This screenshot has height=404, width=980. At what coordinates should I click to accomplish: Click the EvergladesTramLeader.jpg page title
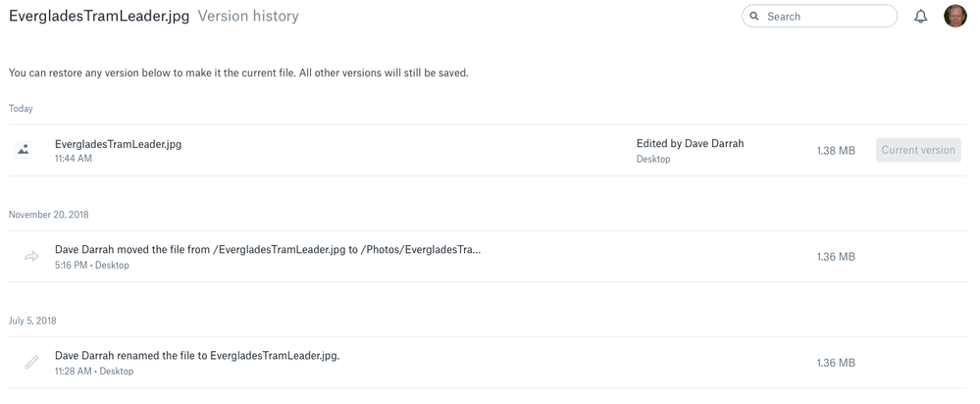pyautogui.click(x=98, y=16)
